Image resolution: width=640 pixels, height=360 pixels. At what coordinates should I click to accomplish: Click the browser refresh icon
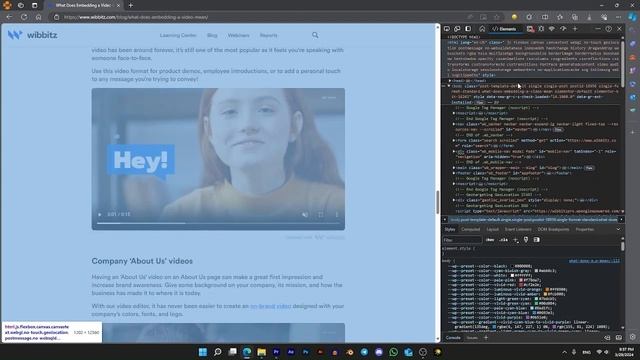[24, 17]
